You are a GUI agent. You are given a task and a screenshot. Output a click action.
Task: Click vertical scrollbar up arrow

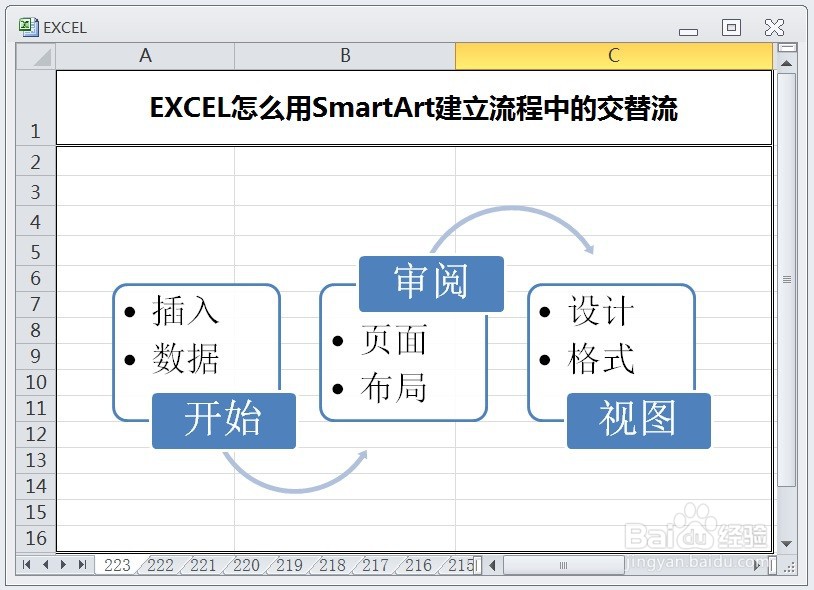[786, 63]
